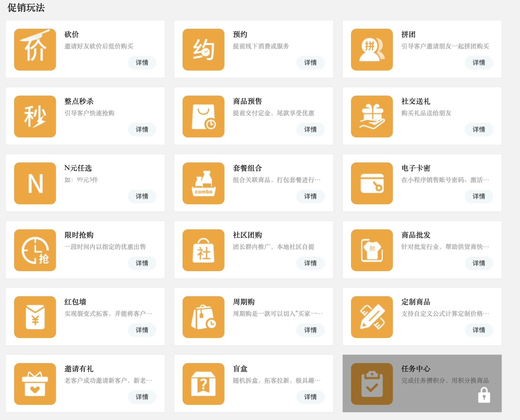The height and width of the screenshot is (420, 520).
Task: Click the 社交送礼 gift in hand icon
Action: pos(372,116)
